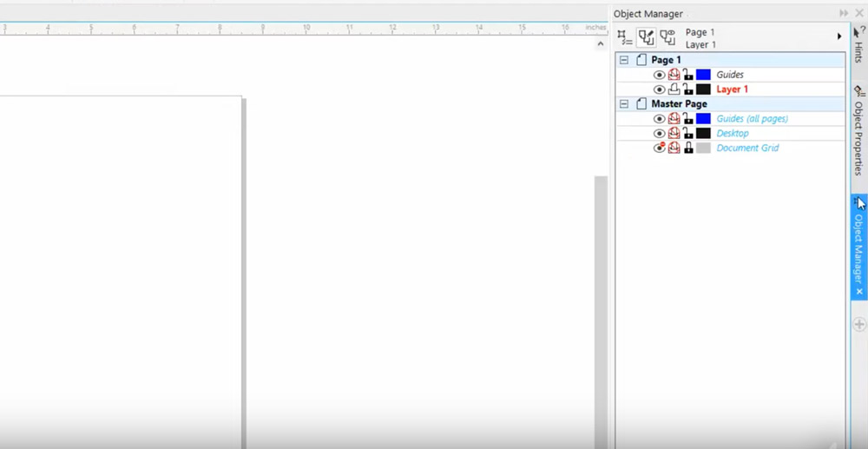This screenshot has height=449, width=868.
Task: Switch to the Object Manager docker tab
Action: (x=859, y=248)
